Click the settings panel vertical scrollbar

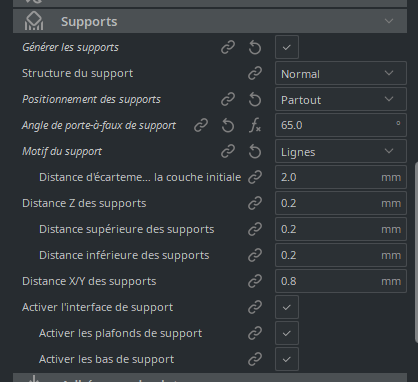pos(416,252)
